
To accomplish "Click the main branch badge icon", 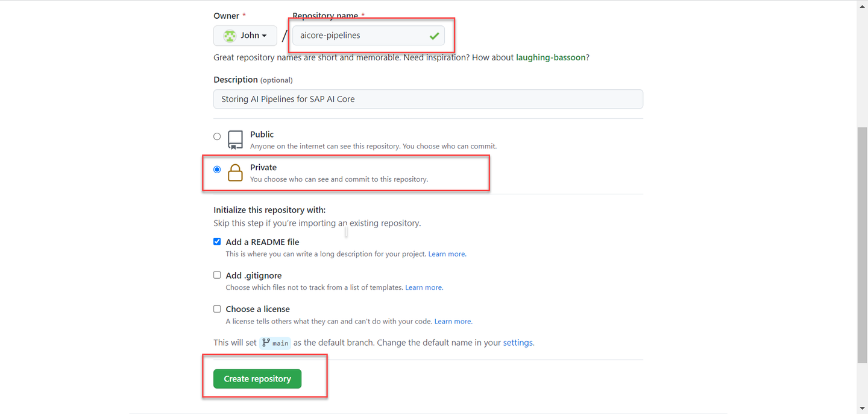I will point(266,342).
